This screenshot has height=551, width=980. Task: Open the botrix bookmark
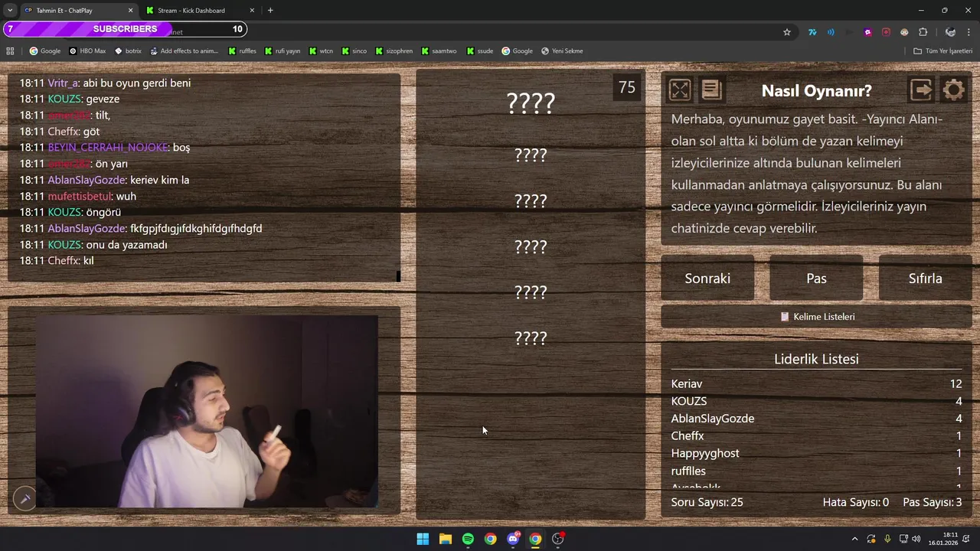[128, 51]
